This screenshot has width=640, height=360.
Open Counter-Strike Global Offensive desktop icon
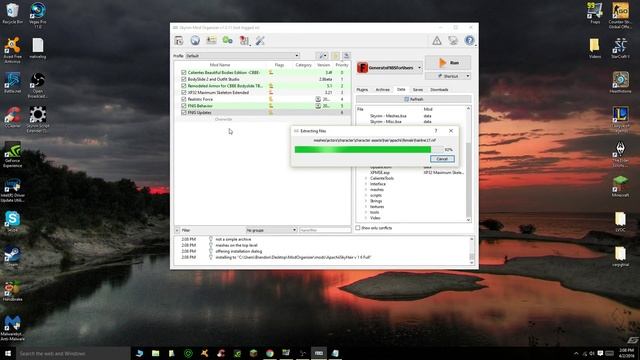[620, 16]
